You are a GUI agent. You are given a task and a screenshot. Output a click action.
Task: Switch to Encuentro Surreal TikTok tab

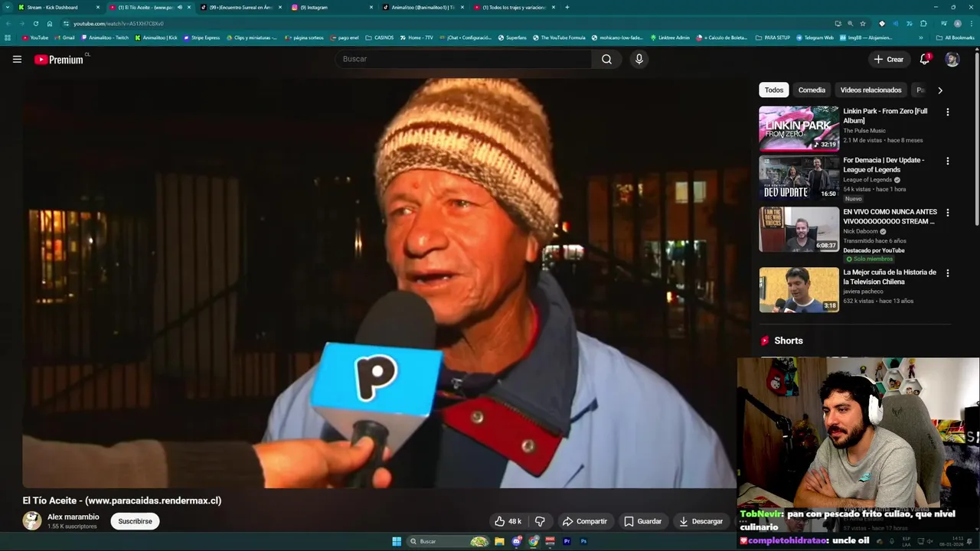(x=241, y=7)
